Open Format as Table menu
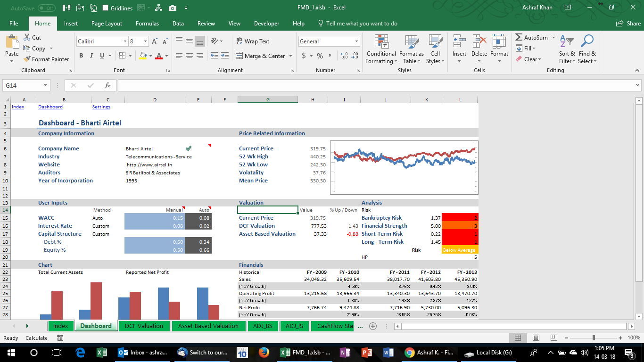Screen dimensions: 644x362 pyautogui.click(x=412, y=49)
